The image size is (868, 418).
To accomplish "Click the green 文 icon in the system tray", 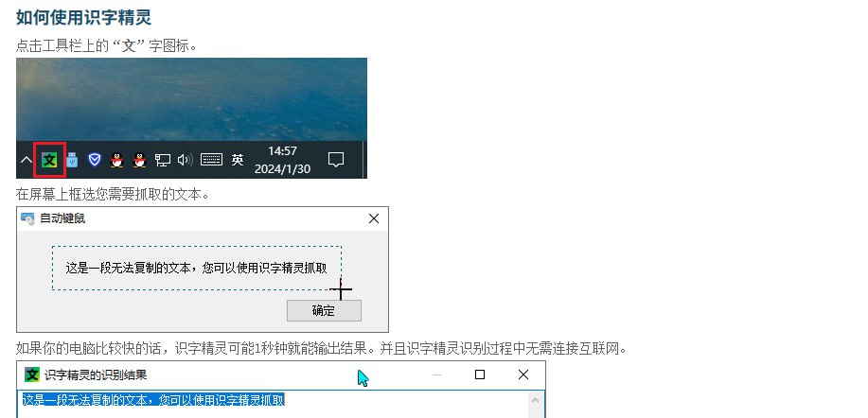I will (50, 161).
